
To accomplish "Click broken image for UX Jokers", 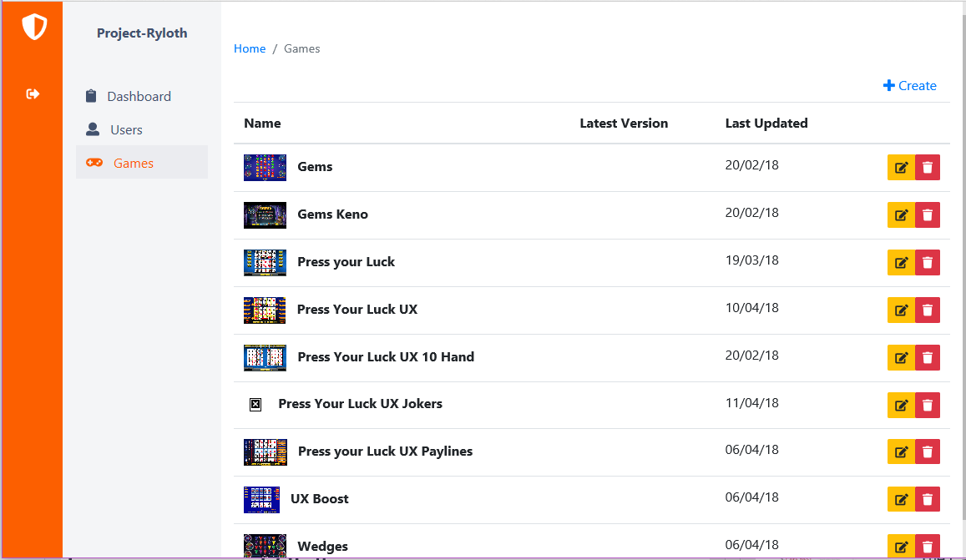I will point(255,405).
